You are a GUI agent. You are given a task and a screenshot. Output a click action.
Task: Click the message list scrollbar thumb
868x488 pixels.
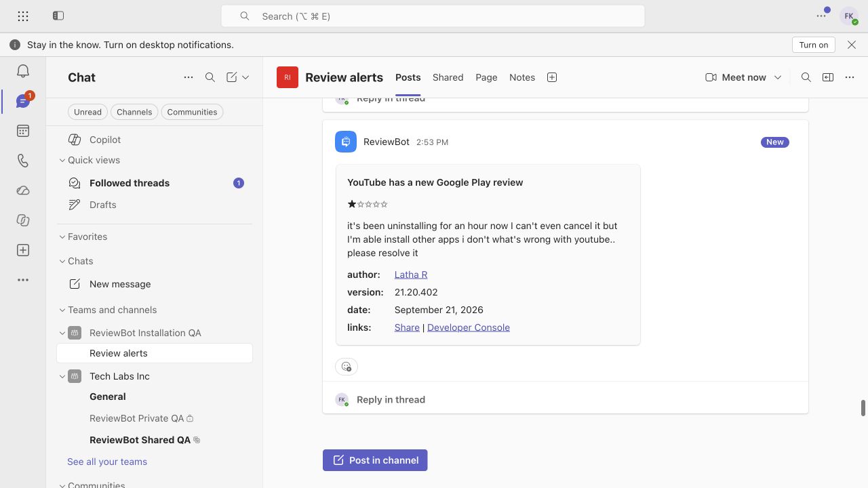pyautogui.click(x=863, y=408)
